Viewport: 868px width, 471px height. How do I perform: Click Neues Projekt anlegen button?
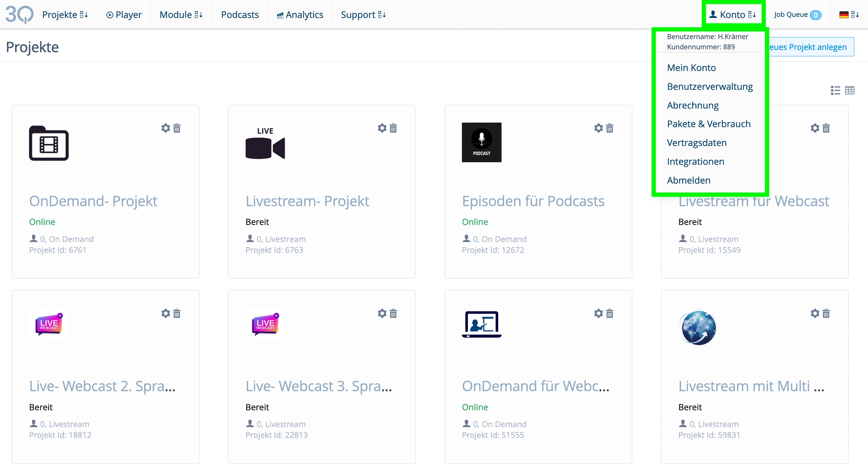pyautogui.click(x=810, y=47)
